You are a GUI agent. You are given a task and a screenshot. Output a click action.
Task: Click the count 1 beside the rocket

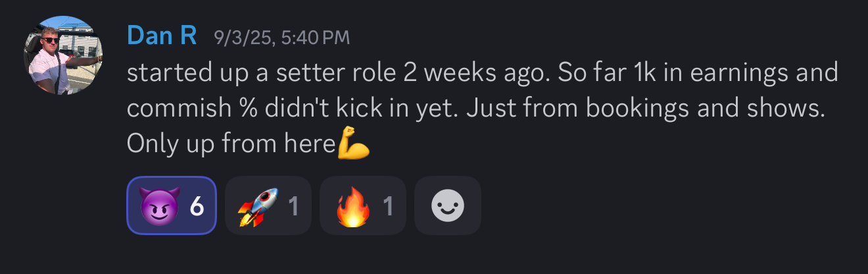point(294,206)
